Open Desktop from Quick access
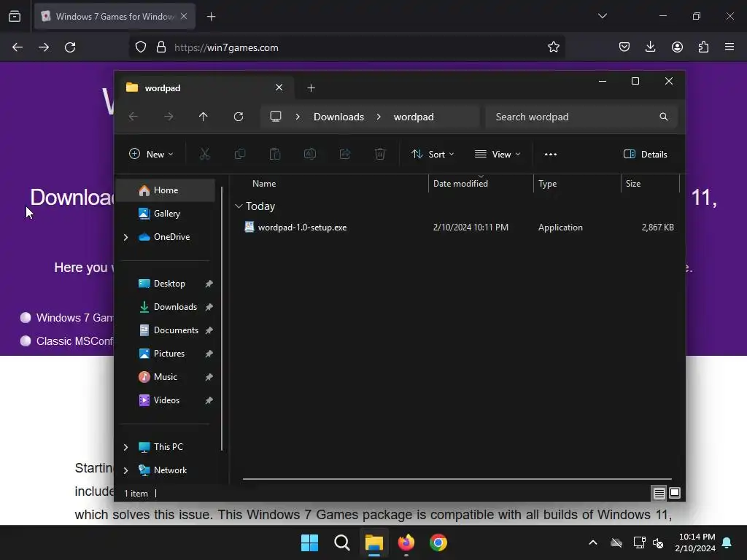 tap(166, 284)
